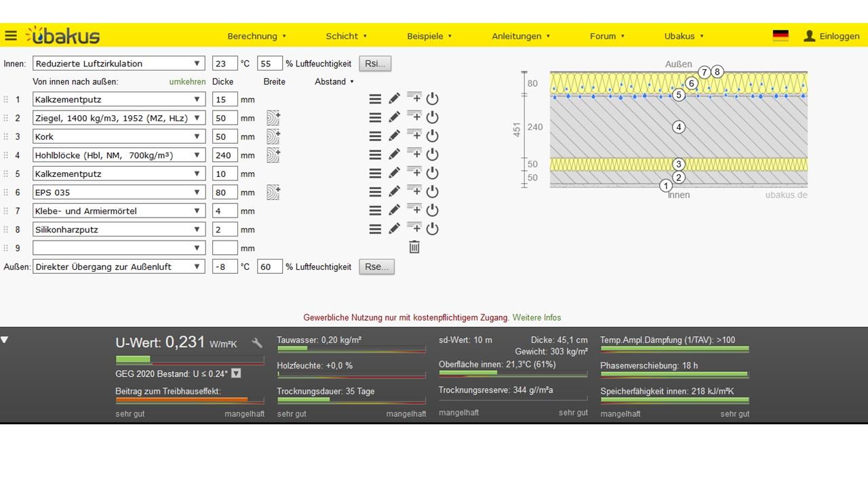Click the green umkehren link

pos(187,81)
